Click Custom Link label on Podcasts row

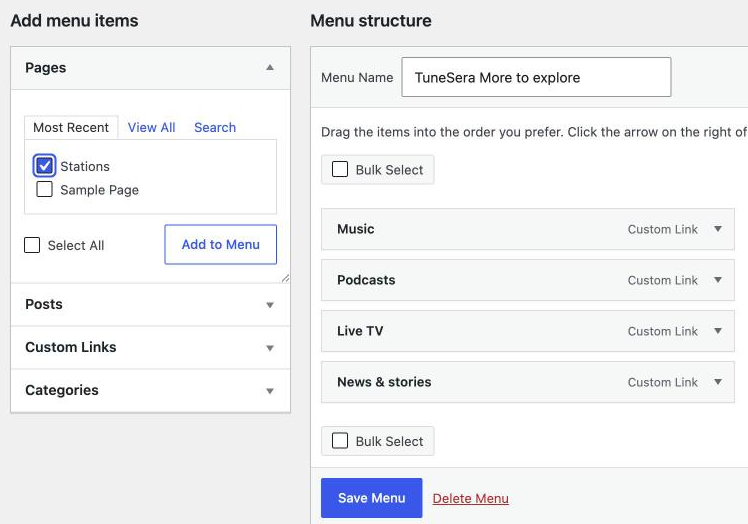pyautogui.click(x=663, y=280)
